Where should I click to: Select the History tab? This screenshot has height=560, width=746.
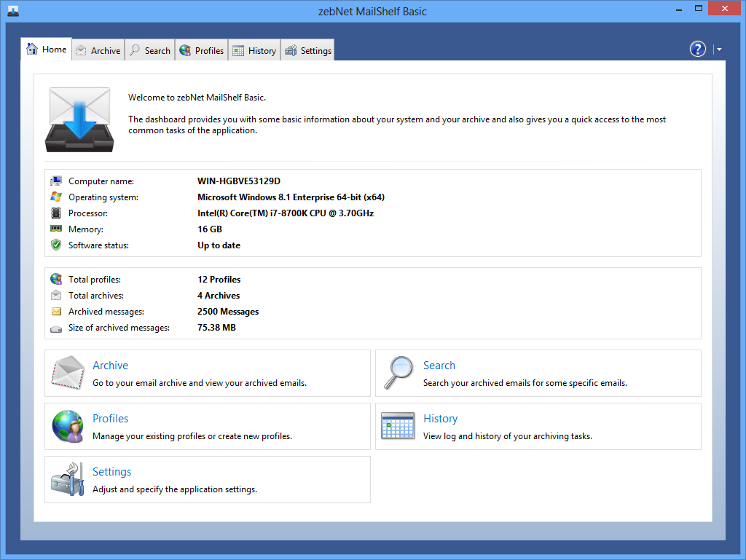coord(254,50)
